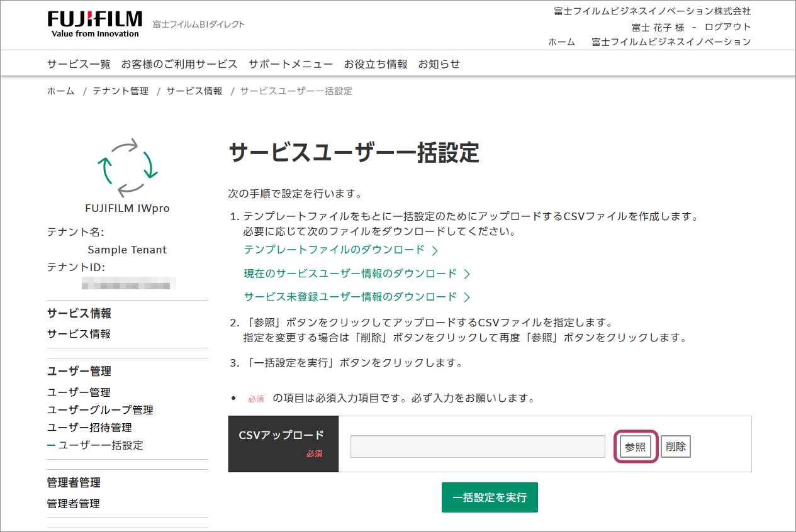Click FUJIFILM IWpro label text

[x=127, y=208]
